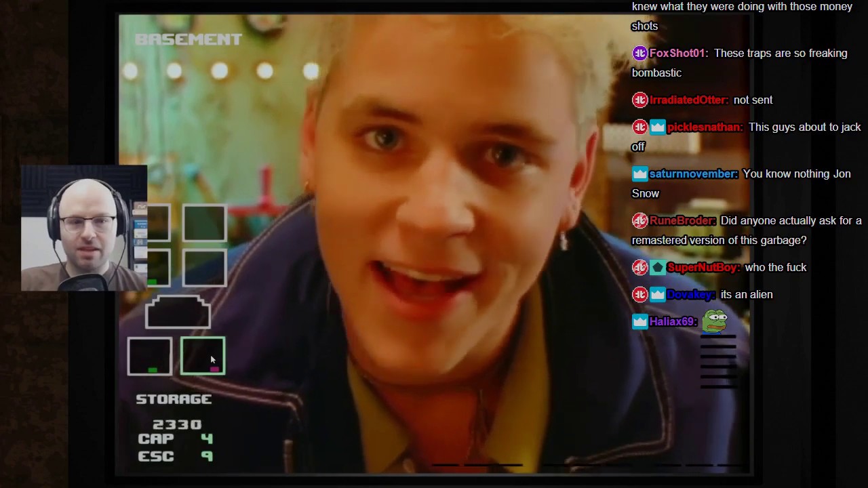Screen dimensions: 868x488
Task: Click IrradiatedOtter's red chat badge
Action: pos(639,100)
